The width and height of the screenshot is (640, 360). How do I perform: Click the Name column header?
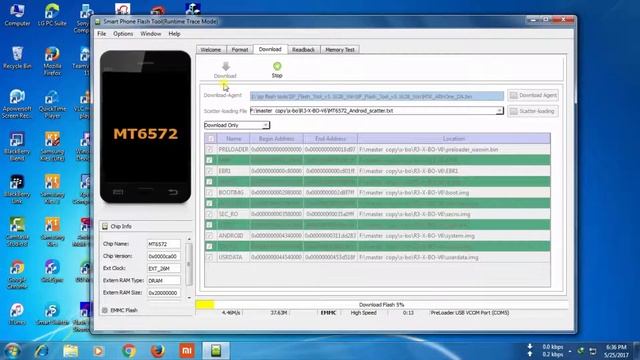coord(233,139)
